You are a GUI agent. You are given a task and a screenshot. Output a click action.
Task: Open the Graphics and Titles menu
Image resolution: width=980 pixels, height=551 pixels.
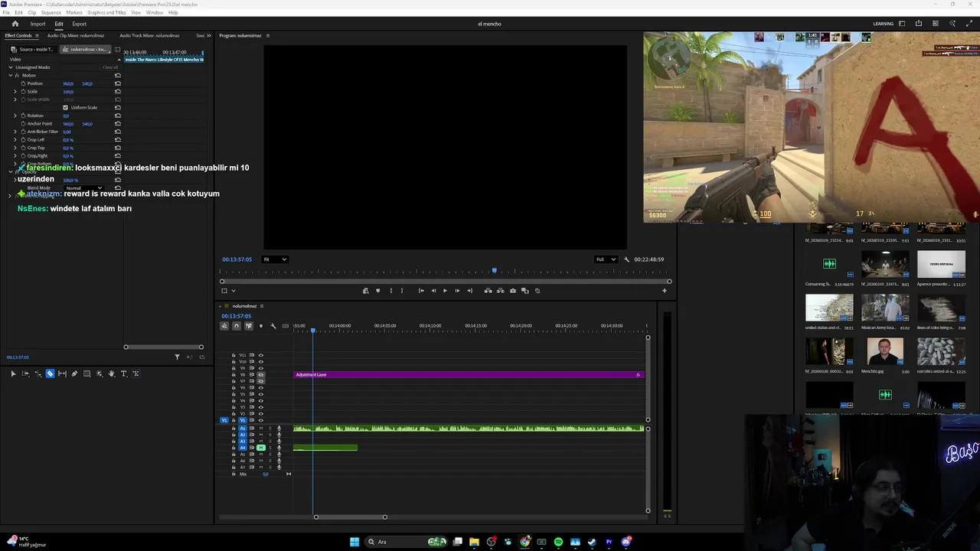(x=107, y=12)
